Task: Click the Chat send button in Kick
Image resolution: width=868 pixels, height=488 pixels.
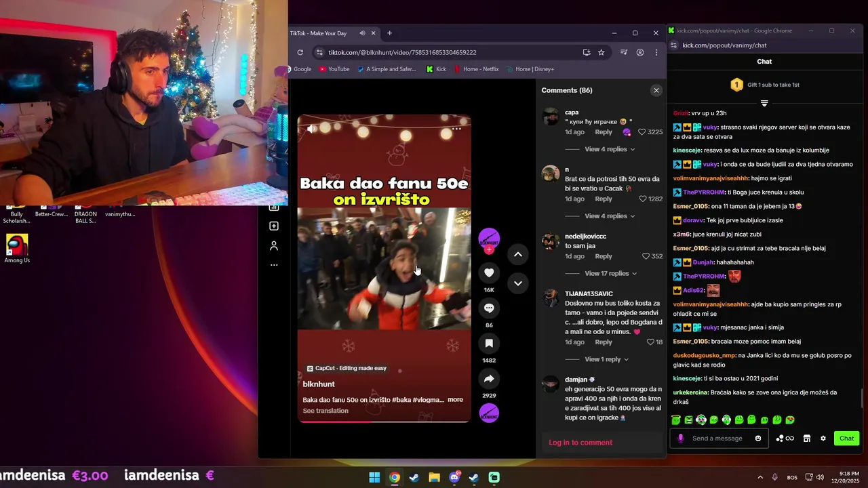Action: [x=846, y=439]
